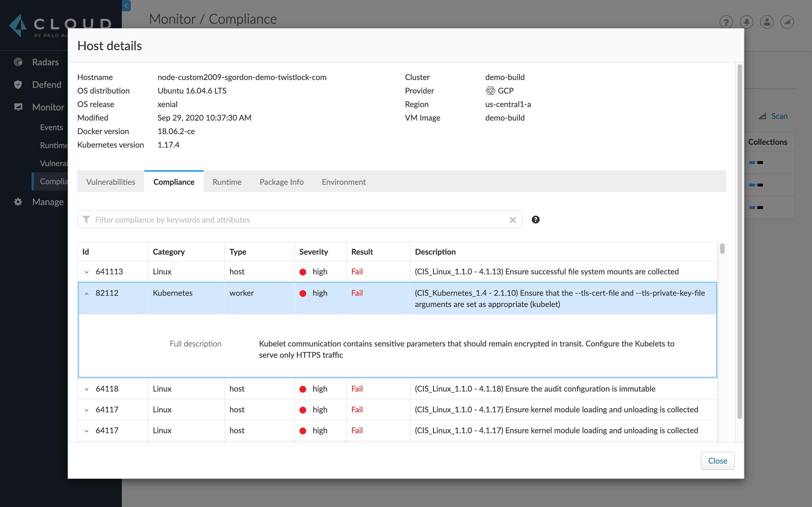Open Manage via the gear icon
Screen dimensions: 812x507
(18, 201)
